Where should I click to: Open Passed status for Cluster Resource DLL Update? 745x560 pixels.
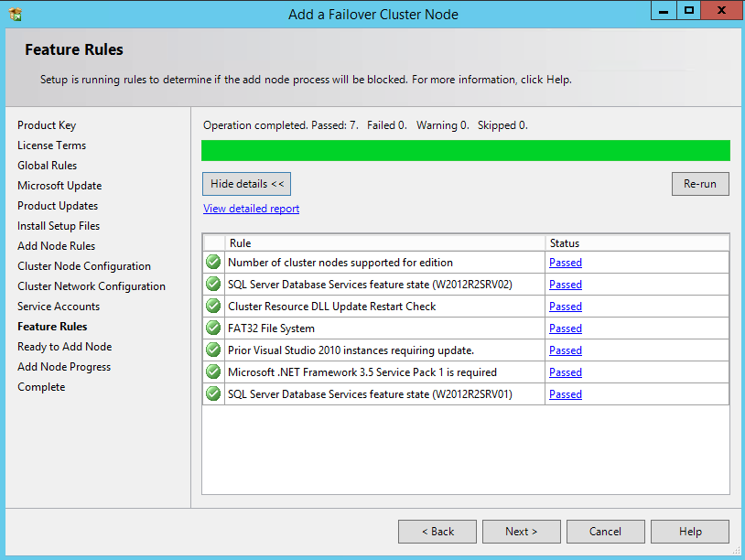[566, 307]
